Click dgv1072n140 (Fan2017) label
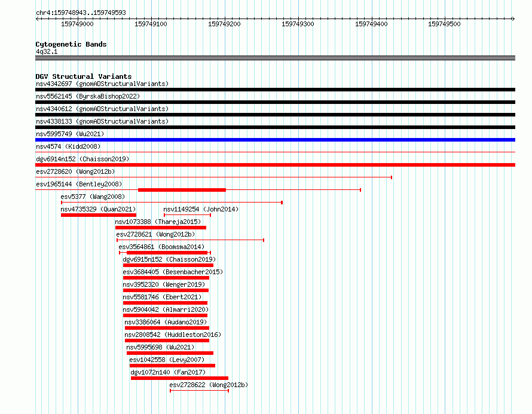The image size is (532, 414). coord(169,372)
